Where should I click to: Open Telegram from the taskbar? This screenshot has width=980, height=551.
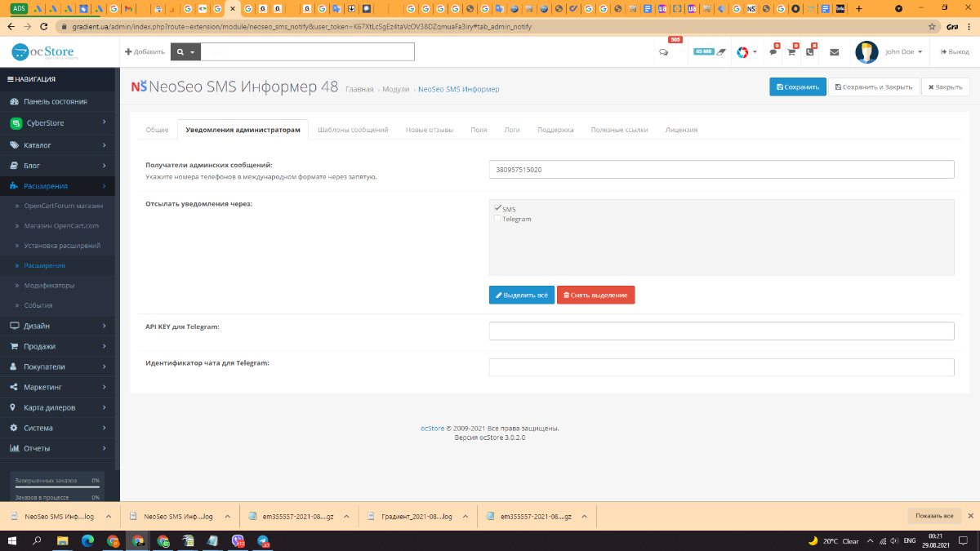pyautogui.click(x=263, y=540)
